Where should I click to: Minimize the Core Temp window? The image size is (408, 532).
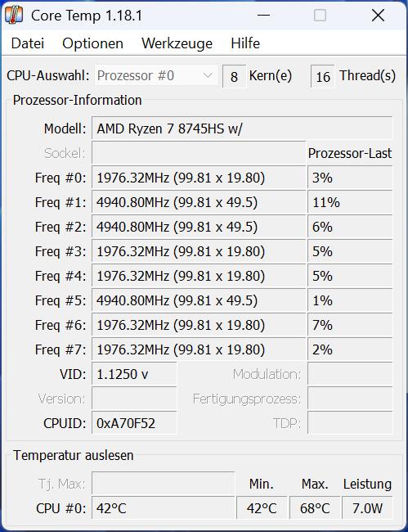point(263,16)
